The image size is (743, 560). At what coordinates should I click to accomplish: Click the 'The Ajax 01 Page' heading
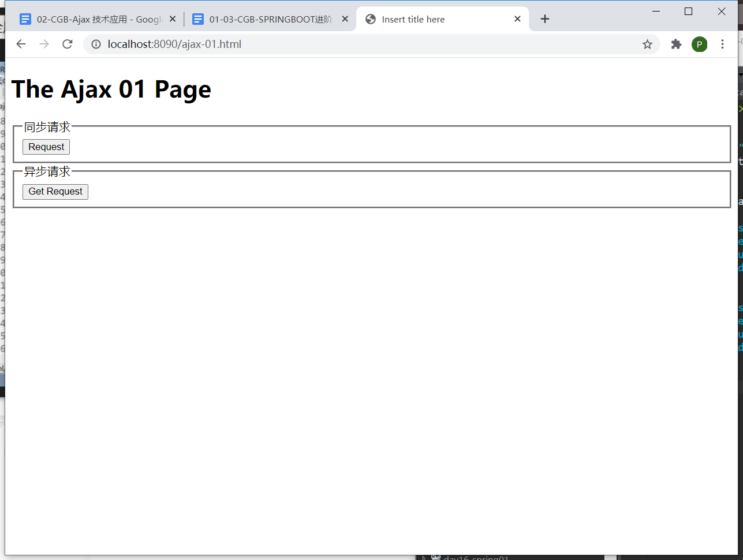tap(111, 89)
